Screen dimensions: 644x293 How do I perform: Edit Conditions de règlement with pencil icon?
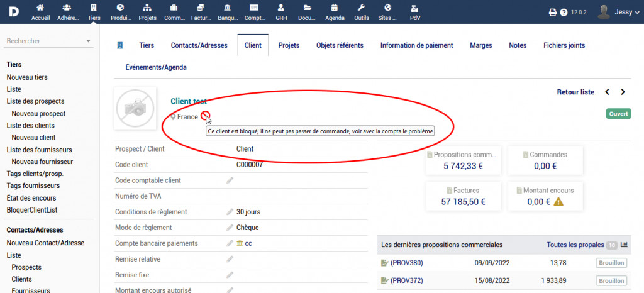[x=230, y=212]
